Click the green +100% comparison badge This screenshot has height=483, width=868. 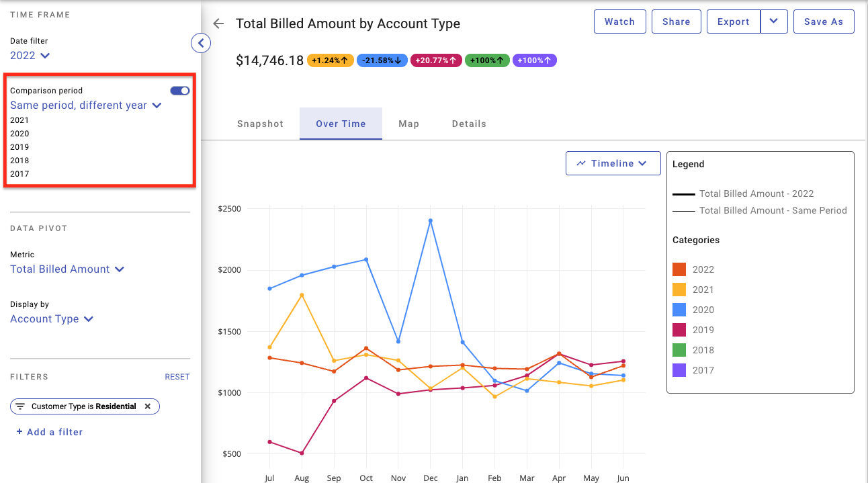point(487,60)
